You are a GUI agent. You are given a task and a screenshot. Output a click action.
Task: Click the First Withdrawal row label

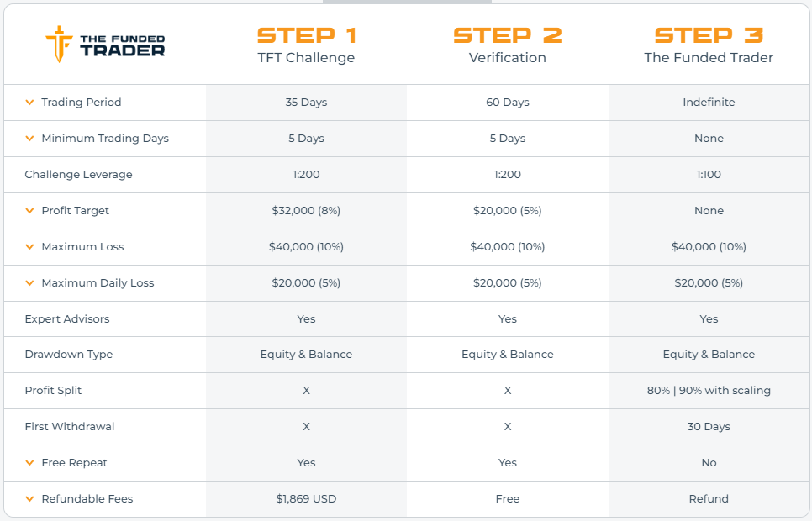click(x=70, y=427)
